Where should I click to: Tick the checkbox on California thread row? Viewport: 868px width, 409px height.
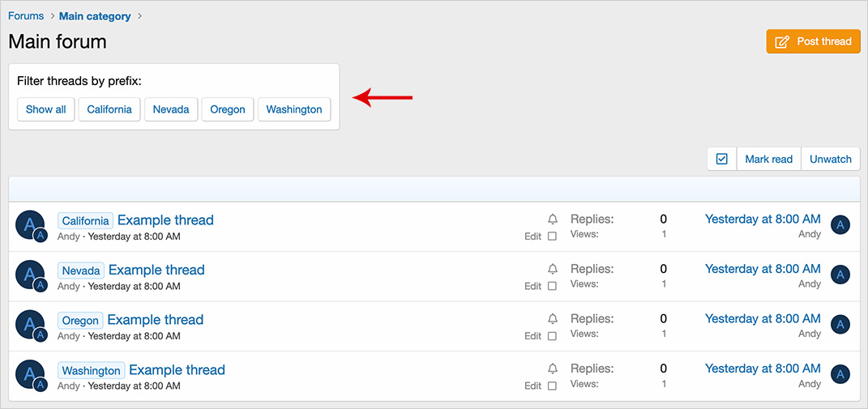point(552,236)
